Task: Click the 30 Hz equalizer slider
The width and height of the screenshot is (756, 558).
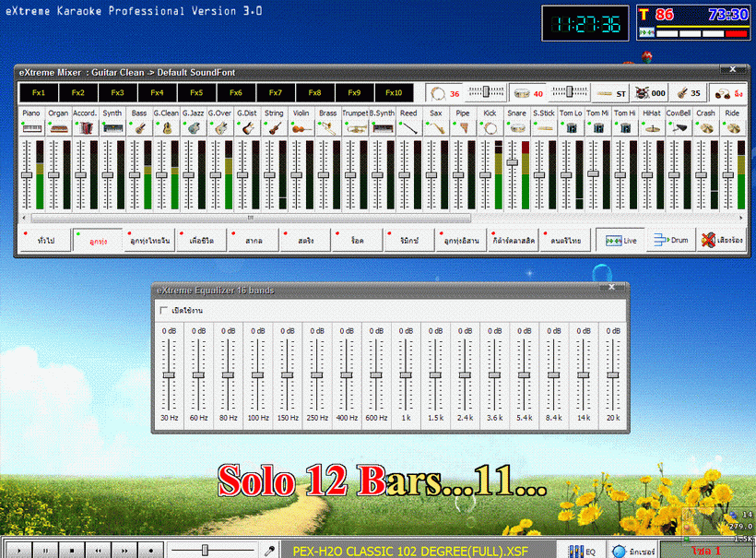Action: click(170, 374)
